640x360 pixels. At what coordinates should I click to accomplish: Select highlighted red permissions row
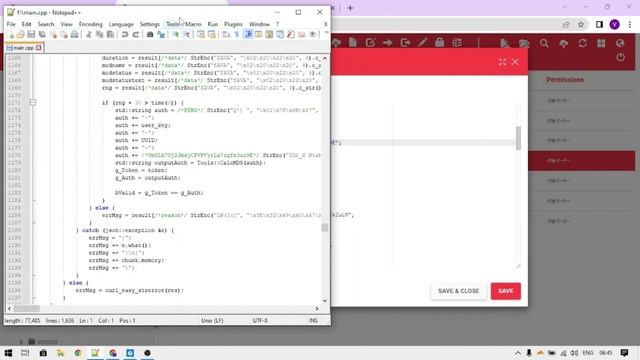[582, 161]
